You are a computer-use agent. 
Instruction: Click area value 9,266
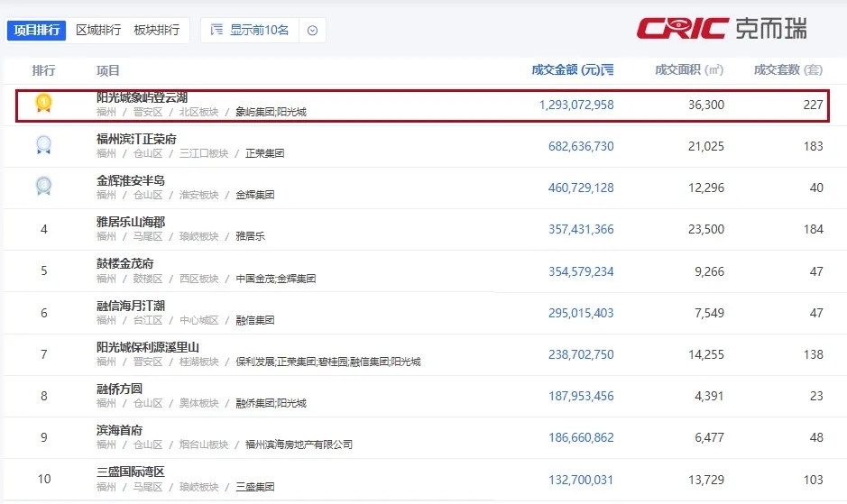709,271
